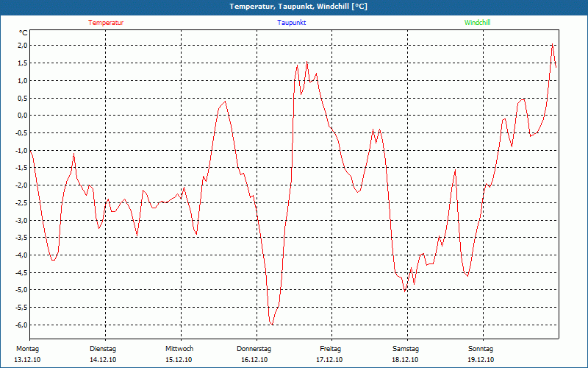
Task: Click the date 15.12.10
Action: point(179,360)
